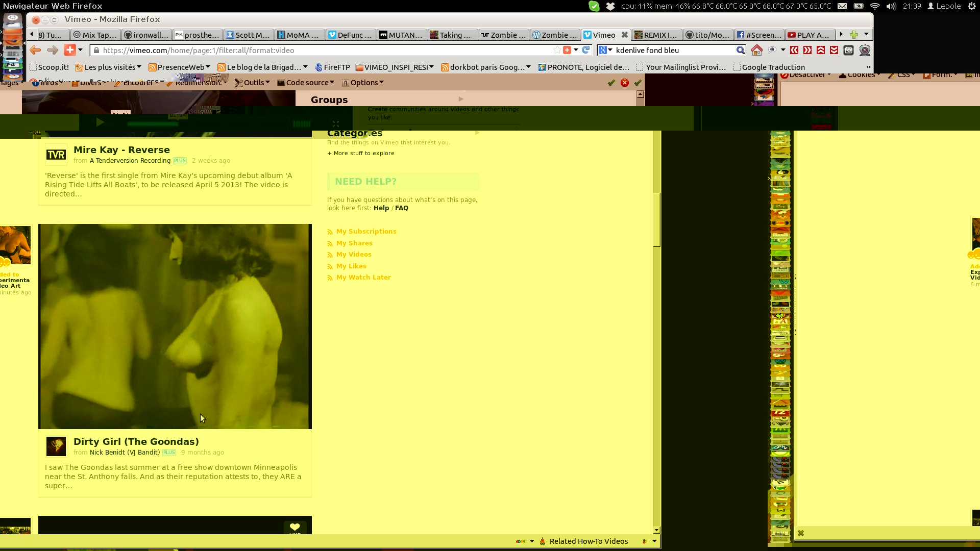The width and height of the screenshot is (980, 551).
Task: Switch to the REMIX I... tab
Action: click(656, 35)
